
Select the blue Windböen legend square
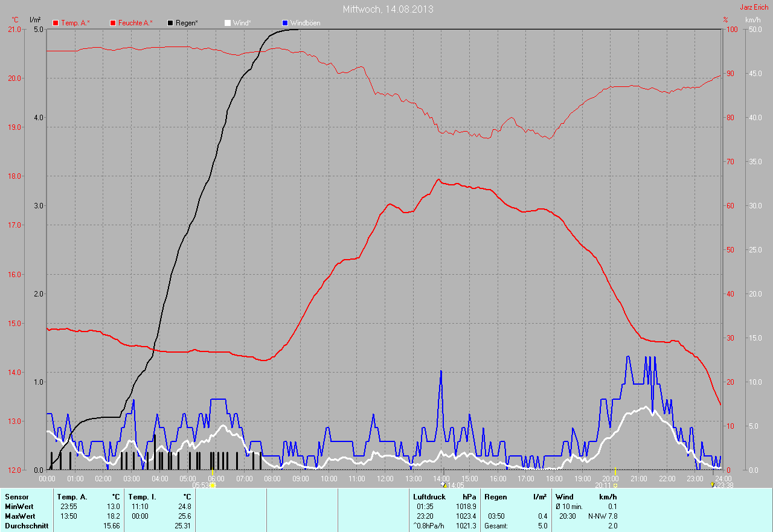(x=285, y=23)
